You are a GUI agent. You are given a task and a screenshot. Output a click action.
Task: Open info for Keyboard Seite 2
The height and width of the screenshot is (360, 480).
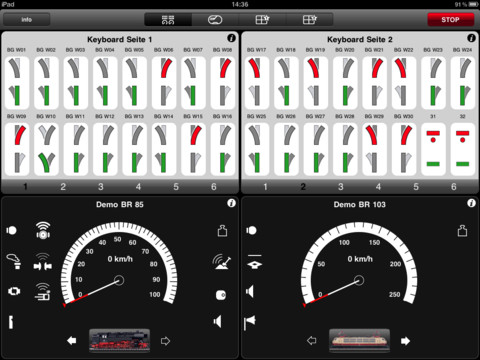[x=471, y=38]
